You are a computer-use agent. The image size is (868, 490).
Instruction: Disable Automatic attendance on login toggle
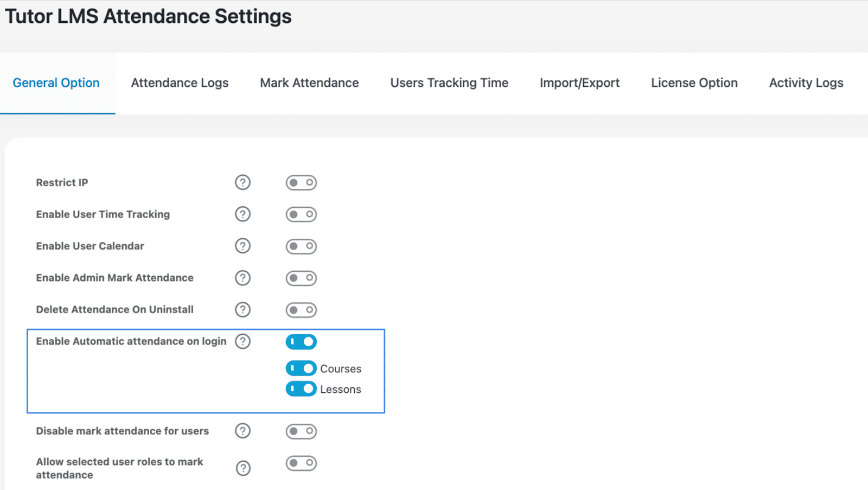(301, 342)
